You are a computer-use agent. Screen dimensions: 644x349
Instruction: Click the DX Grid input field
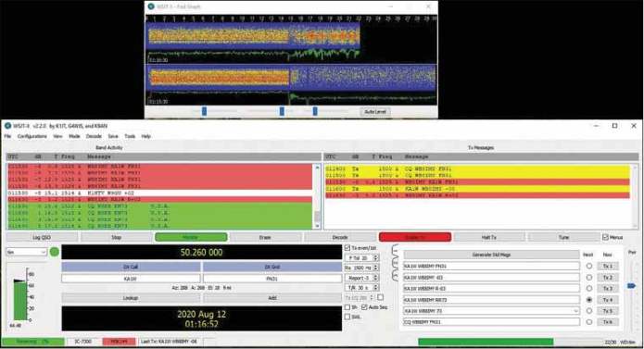[271, 279]
